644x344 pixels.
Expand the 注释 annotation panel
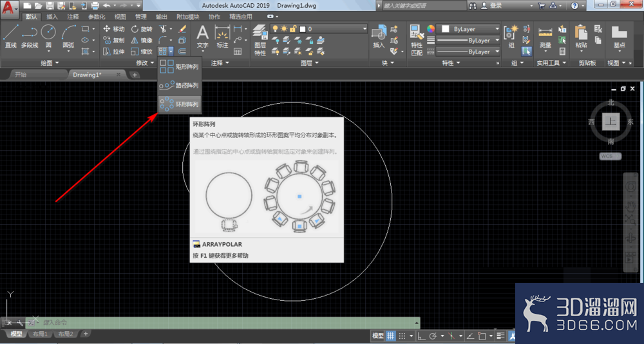pos(220,62)
